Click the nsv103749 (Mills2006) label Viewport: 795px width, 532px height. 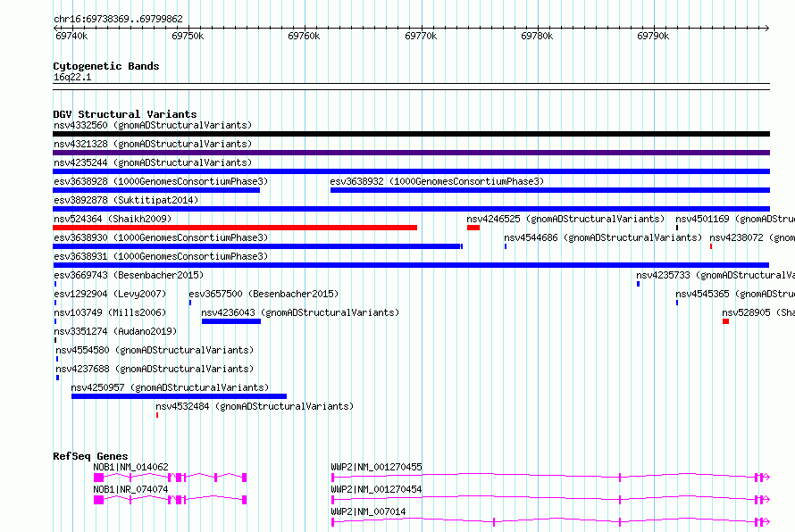click(110, 312)
